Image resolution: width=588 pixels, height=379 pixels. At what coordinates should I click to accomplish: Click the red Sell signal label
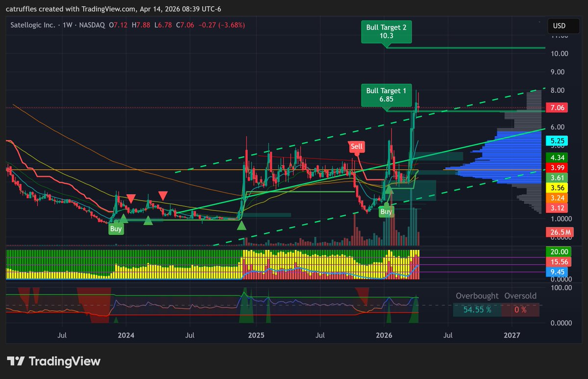pyautogui.click(x=356, y=146)
